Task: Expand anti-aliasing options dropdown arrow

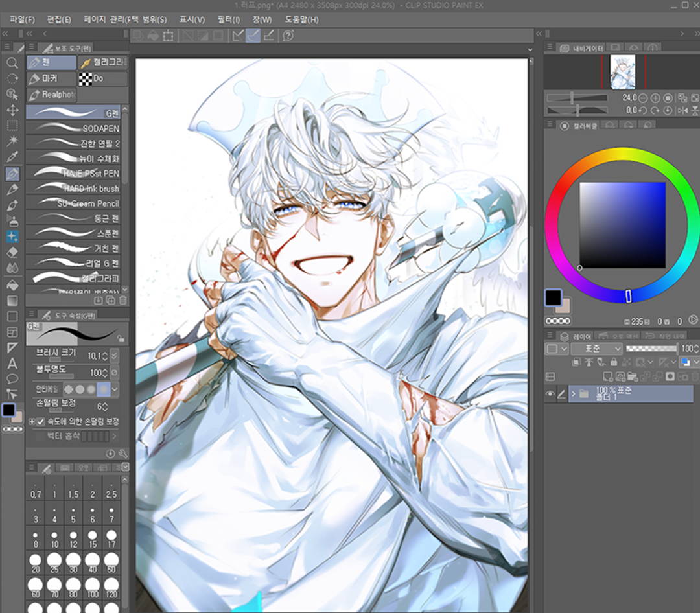Action: 115,389
